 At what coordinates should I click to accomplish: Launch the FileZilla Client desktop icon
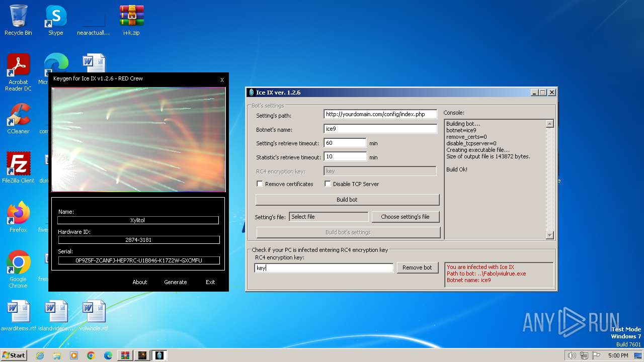pos(18,168)
